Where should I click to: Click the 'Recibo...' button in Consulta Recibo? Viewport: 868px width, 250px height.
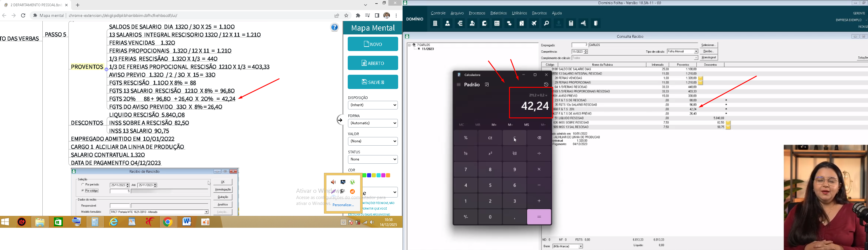pyautogui.click(x=709, y=51)
